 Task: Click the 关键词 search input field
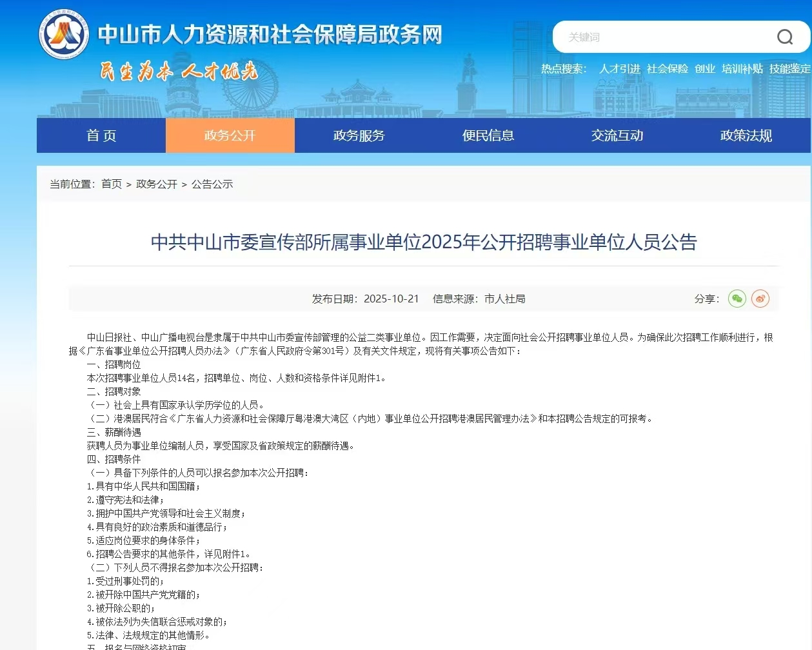click(x=645, y=37)
